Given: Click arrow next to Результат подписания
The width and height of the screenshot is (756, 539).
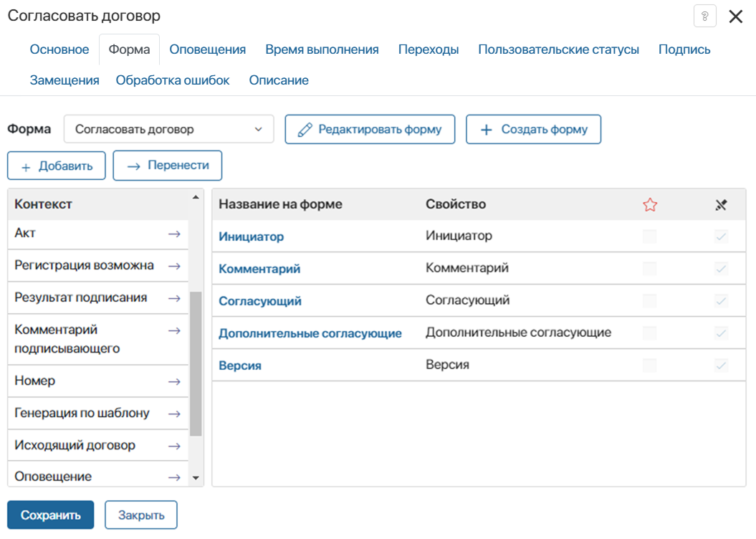Looking at the screenshot, I should (174, 298).
